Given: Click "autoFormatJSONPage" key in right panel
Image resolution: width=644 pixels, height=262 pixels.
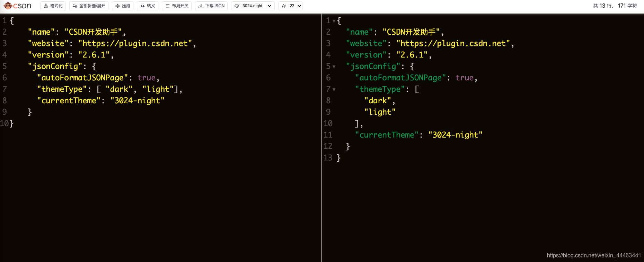Looking at the screenshot, I should pos(400,78).
